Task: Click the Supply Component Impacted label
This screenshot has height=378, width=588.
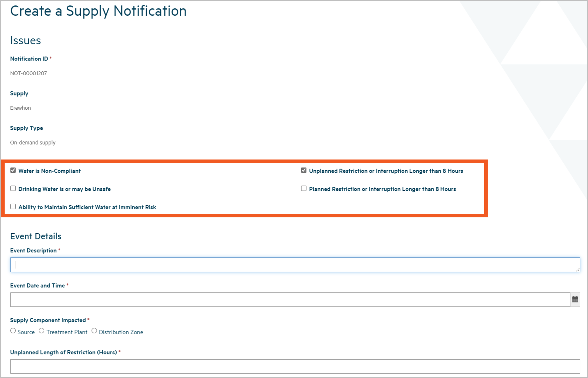Action: [48, 320]
